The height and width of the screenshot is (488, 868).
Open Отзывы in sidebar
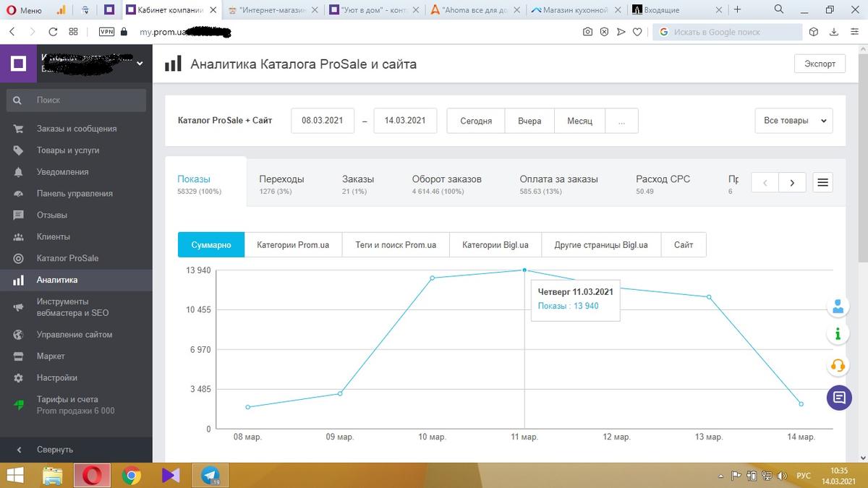(77, 215)
